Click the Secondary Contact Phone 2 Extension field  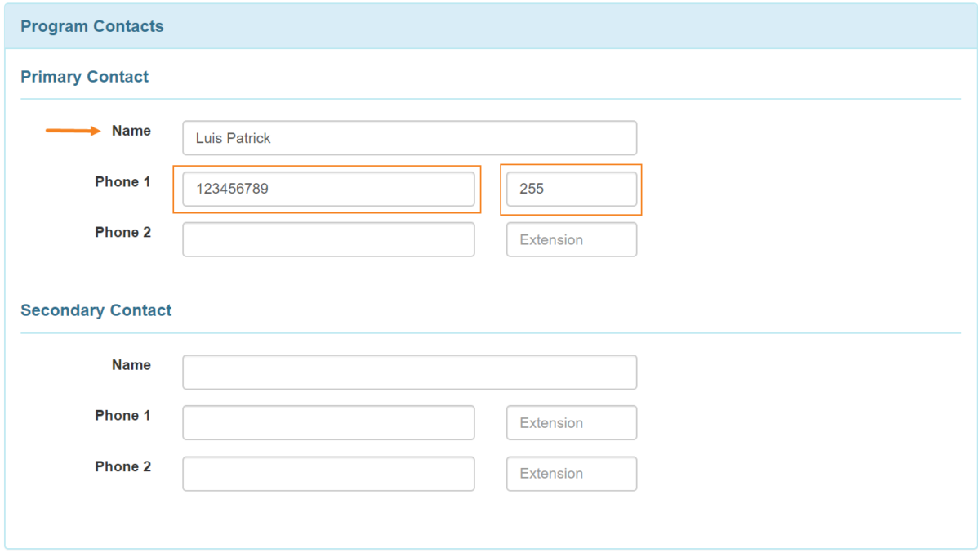pyautogui.click(x=571, y=474)
